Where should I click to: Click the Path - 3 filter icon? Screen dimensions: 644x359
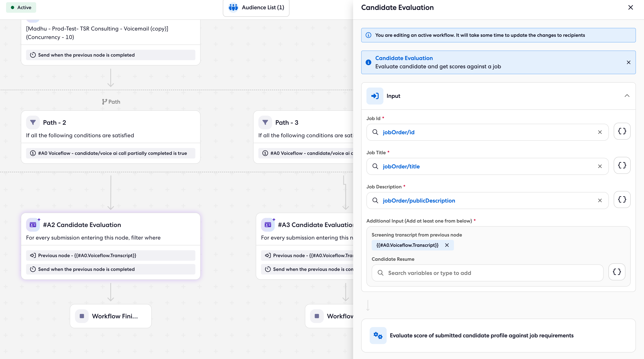(265, 122)
